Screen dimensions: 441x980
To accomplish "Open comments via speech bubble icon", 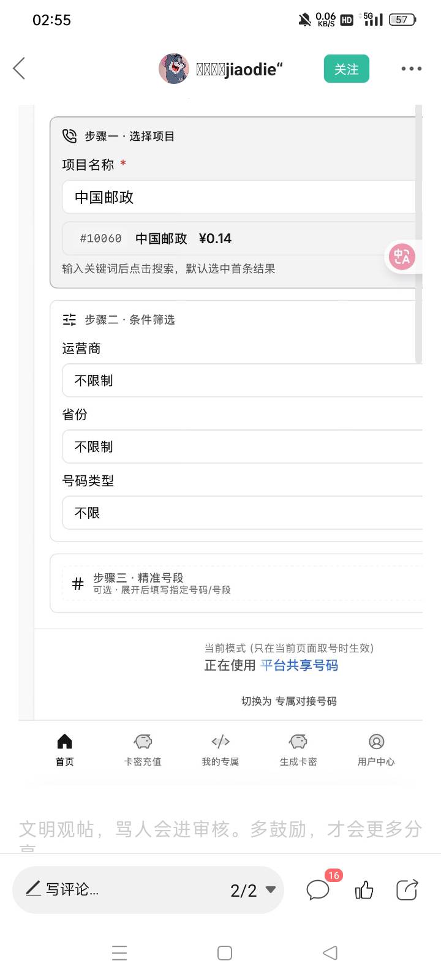I will click(x=318, y=890).
